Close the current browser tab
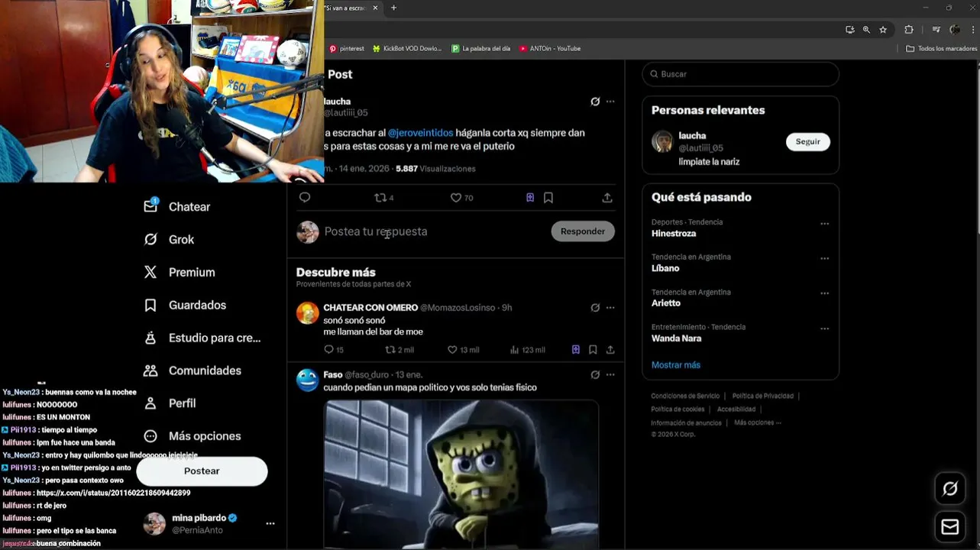Image resolution: width=980 pixels, height=550 pixels. 377,8
